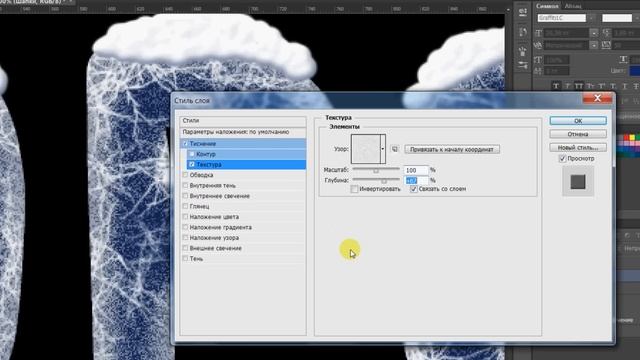The image size is (640, 360).
Task: Open the kerning dropdown arrow
Action: click(594, 45)
